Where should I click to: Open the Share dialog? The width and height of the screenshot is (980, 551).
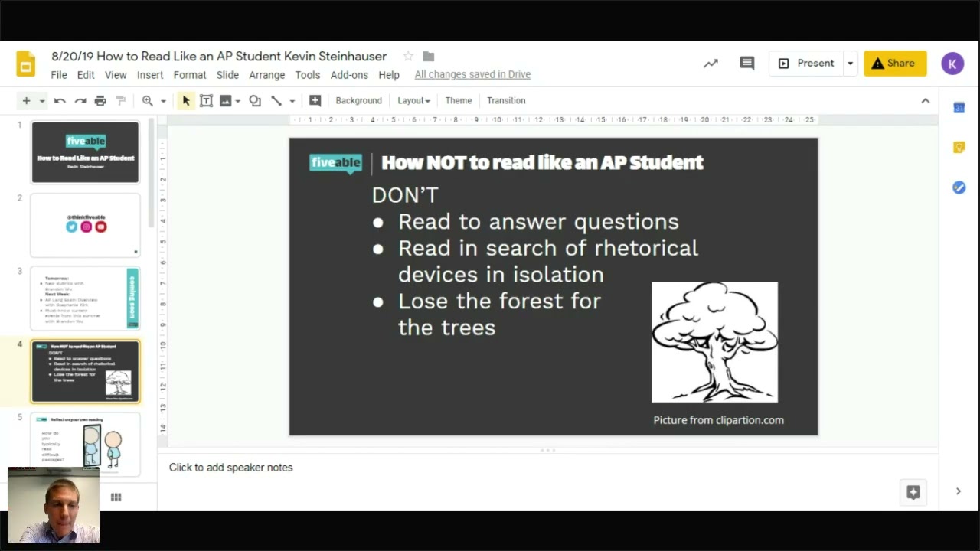[x=895, y=64]
